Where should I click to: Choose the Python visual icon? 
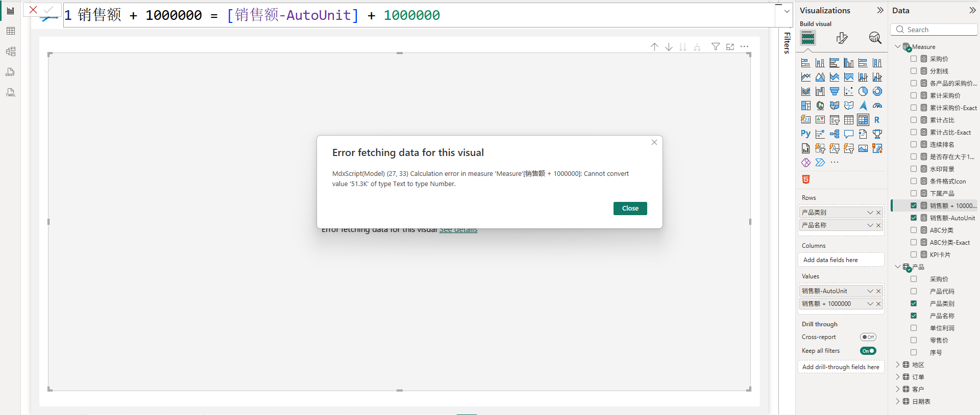(805, 134)
